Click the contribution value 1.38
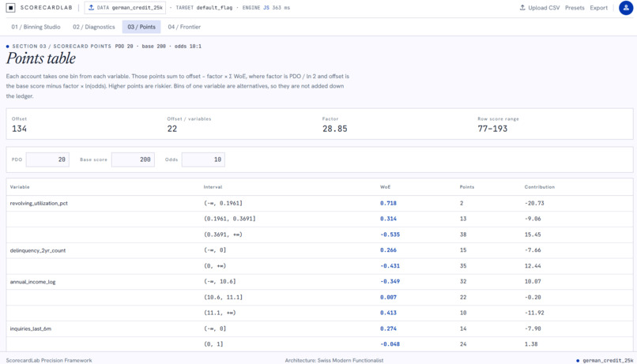This screenshot has height=364, width=637. coord(531,344)
